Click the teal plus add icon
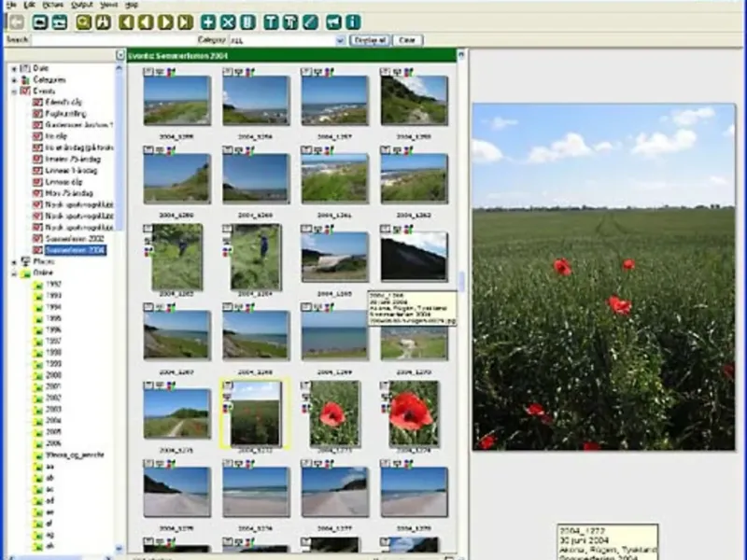747x560 pixels. coord(208,21)
